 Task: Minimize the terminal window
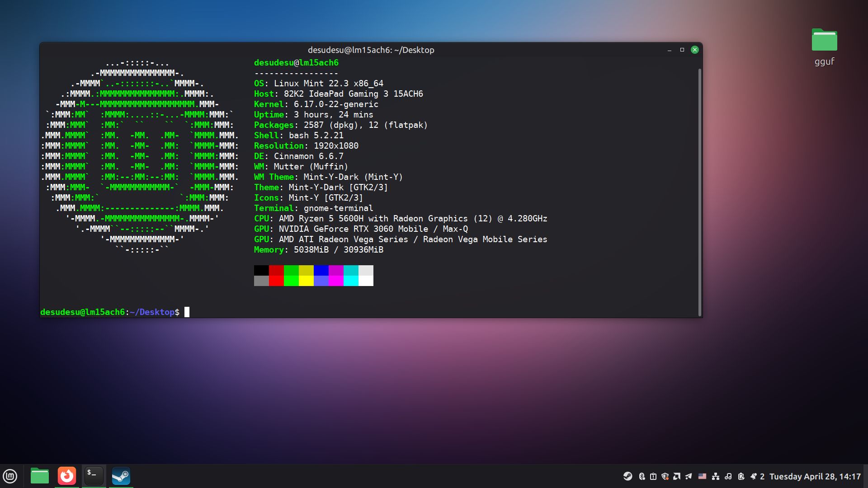click(670, 50)
